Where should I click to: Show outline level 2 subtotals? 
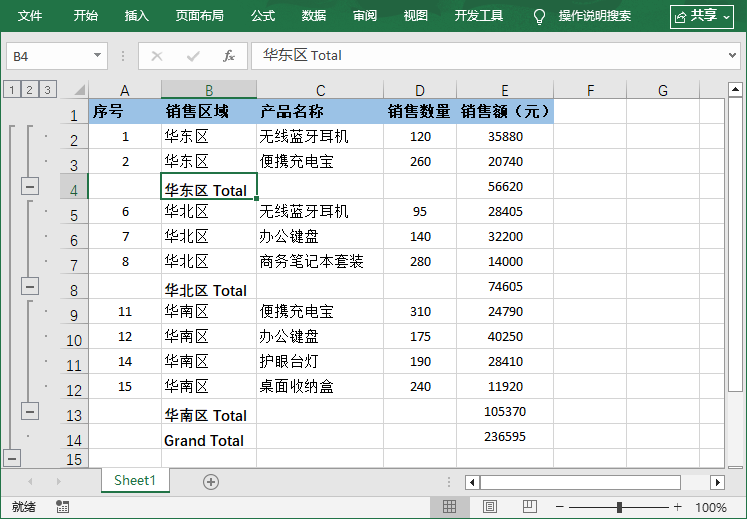pyautogui.click(x=30, y=89)
